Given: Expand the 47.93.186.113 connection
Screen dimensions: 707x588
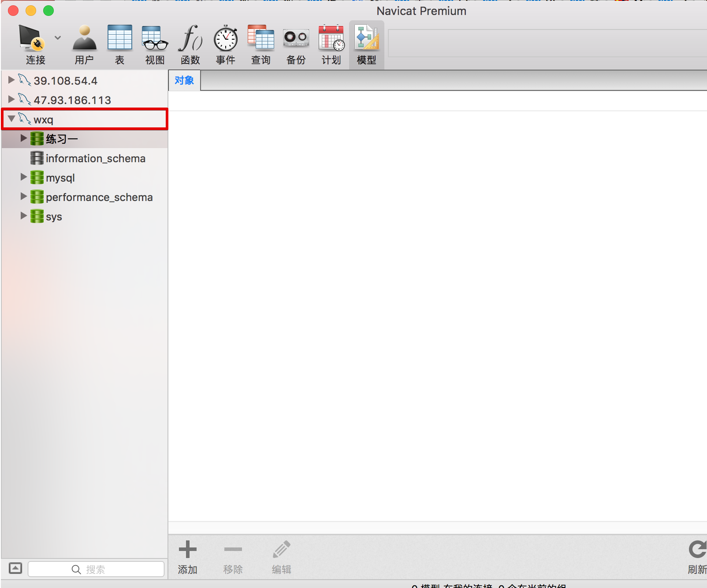Looking at the screenshot, I should (11, 100).
